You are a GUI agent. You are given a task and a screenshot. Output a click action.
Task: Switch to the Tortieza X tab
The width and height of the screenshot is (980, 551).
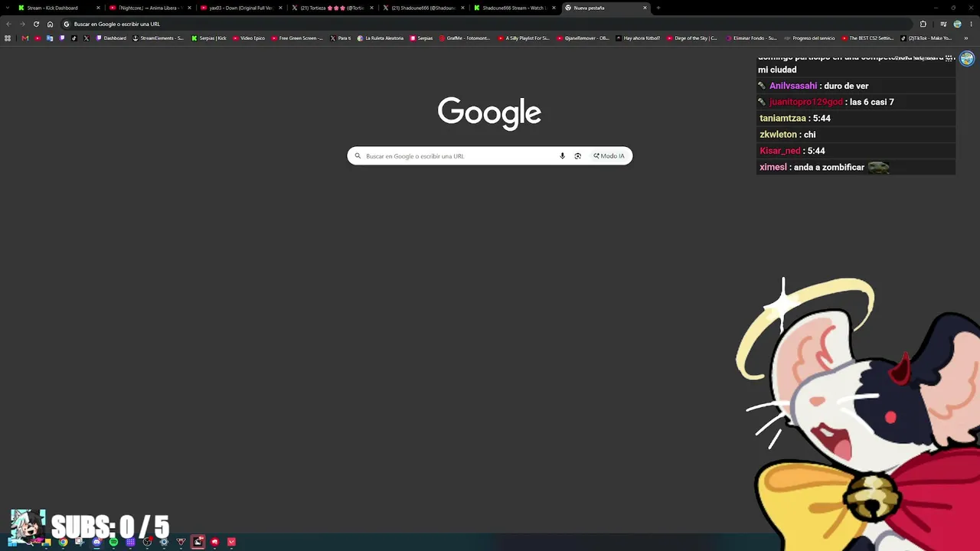click(332, 8)
